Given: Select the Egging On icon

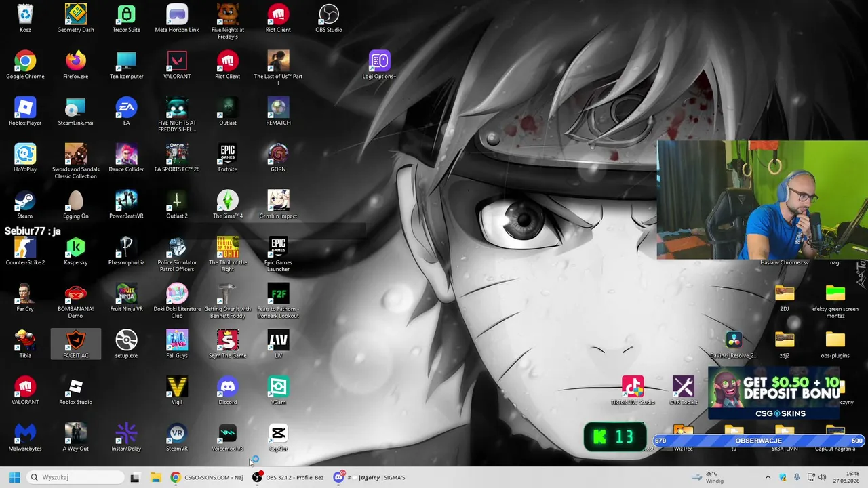Looking at the screenshot, I should pyautogui.click(x=76, y=205).
